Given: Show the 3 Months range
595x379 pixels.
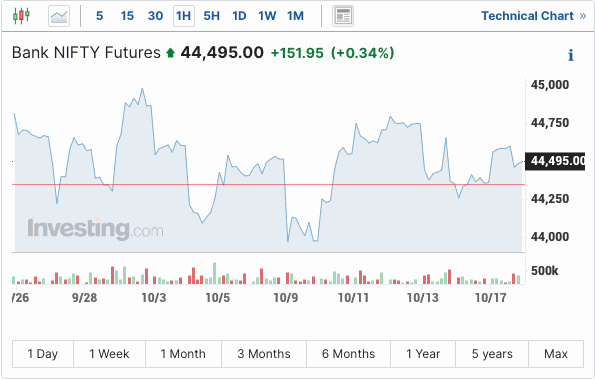Looking at the screenshot, I should coord(264,354).
